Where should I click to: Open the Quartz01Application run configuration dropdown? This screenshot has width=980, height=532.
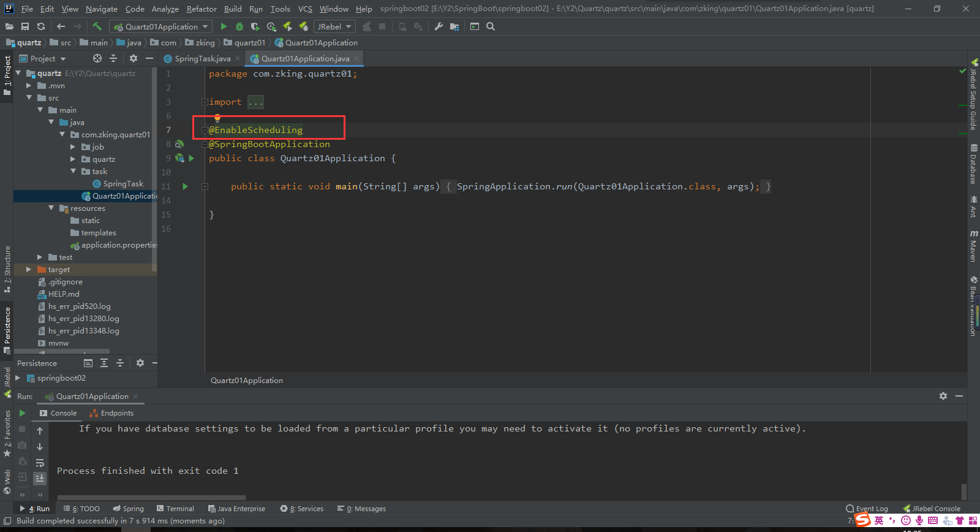161,26
